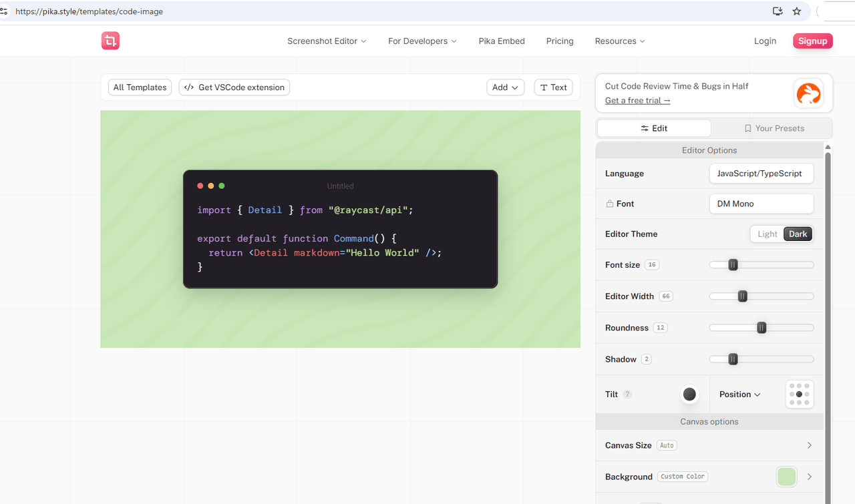Click the Roundness slider handle

click(761, 328)
